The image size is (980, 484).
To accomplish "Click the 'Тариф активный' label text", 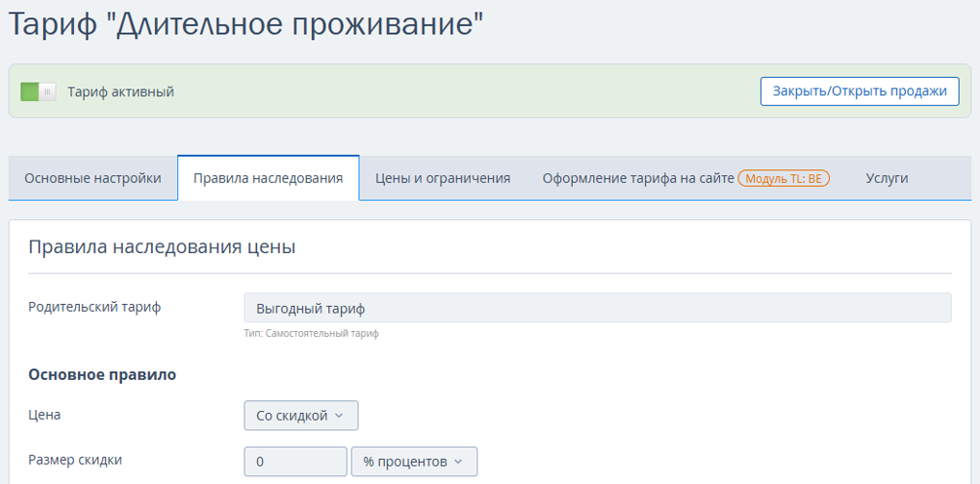I will point(121,93).
